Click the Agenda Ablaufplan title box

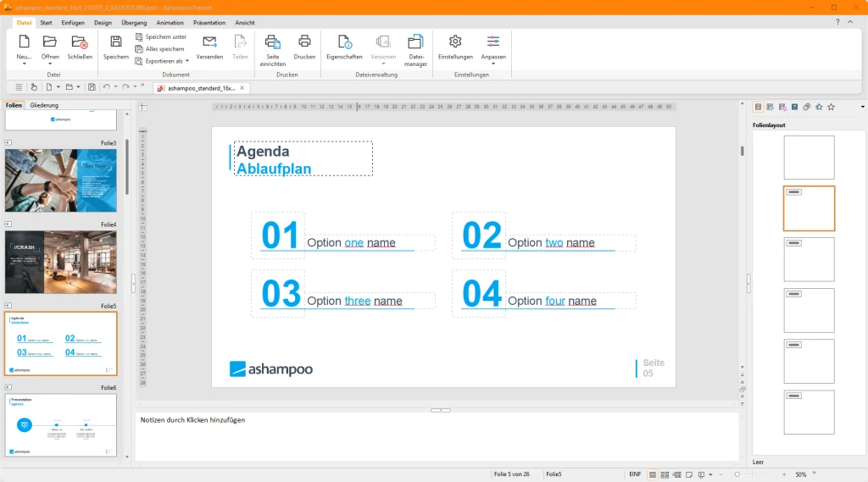[303, 158]
